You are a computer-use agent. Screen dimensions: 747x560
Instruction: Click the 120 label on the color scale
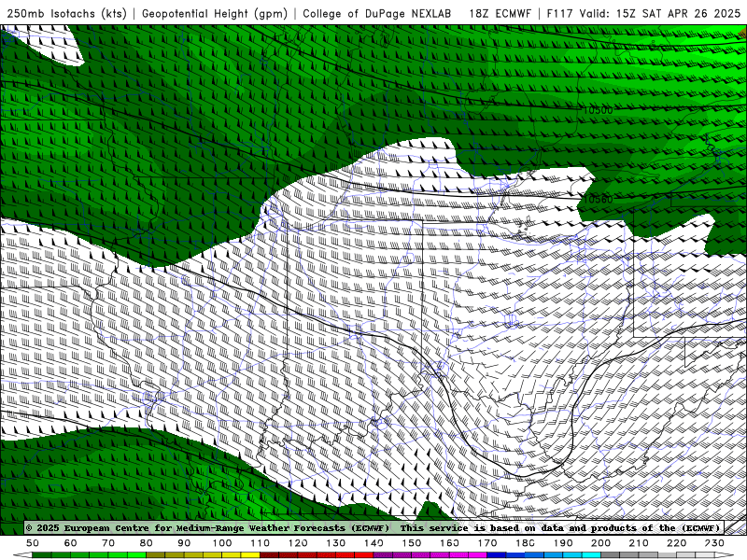pyautogui.click(x=298, y=543)
